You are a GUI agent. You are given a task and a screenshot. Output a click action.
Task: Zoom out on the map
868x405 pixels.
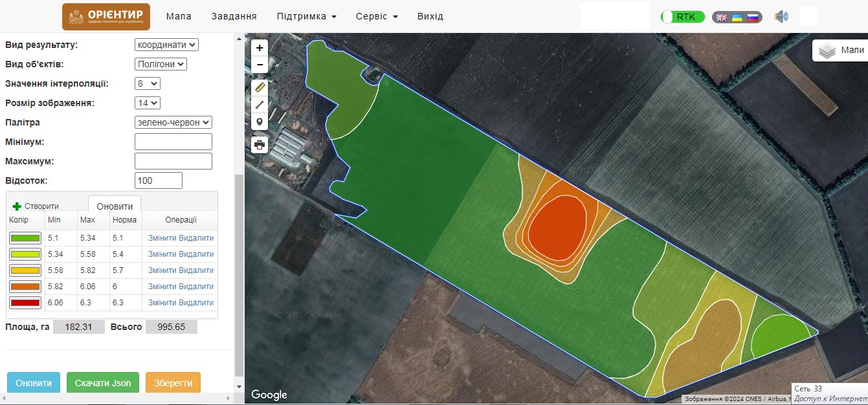260,65
